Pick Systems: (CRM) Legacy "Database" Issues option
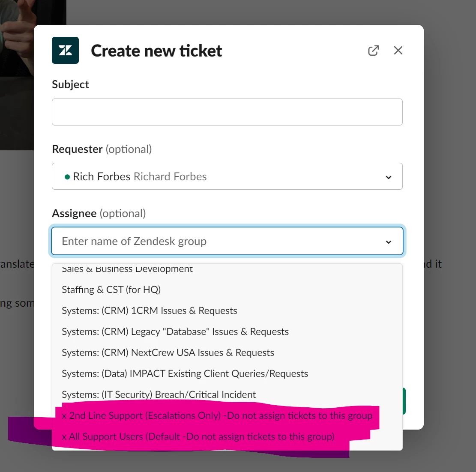The image size is (476, 472). 227,332
